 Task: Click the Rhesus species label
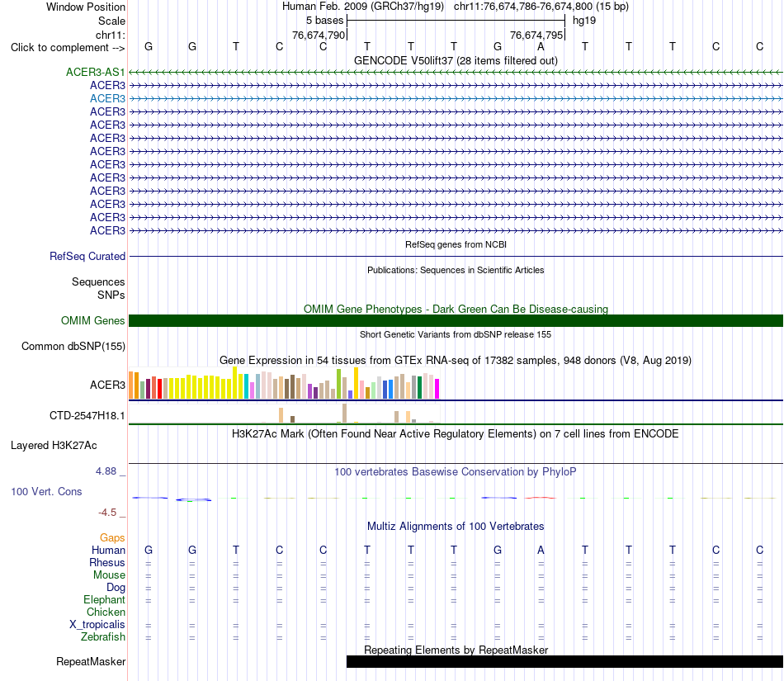(107, 562)
